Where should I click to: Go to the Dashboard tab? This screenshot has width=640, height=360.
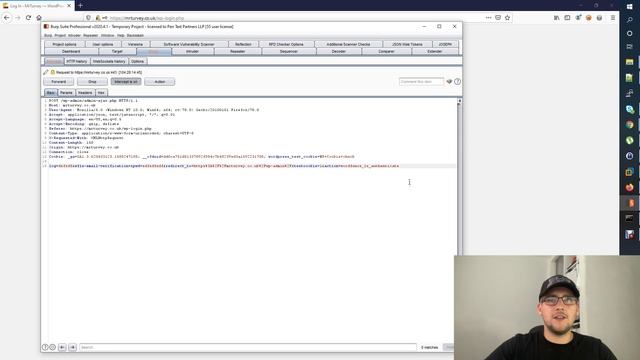71,51
